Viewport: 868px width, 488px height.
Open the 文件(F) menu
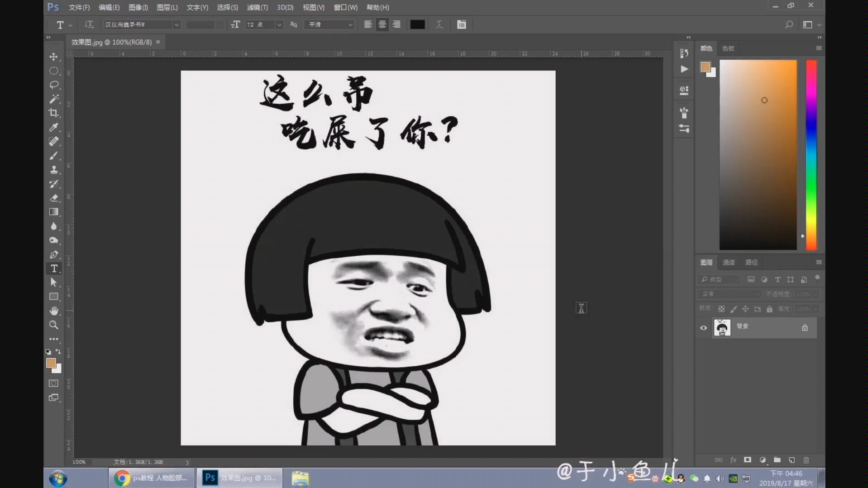79,7
